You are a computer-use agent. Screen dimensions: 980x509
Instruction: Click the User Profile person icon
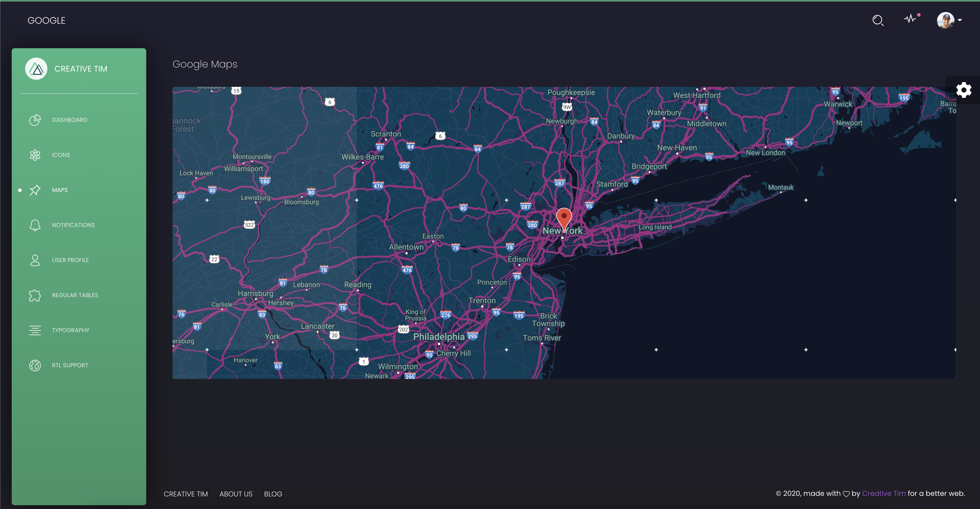tap(35, 260)
